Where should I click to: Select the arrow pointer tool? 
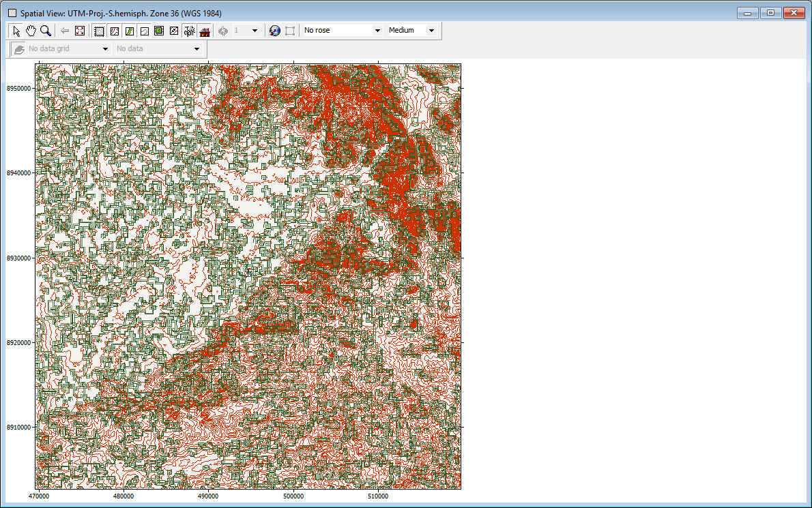click(x=17, y=31)
